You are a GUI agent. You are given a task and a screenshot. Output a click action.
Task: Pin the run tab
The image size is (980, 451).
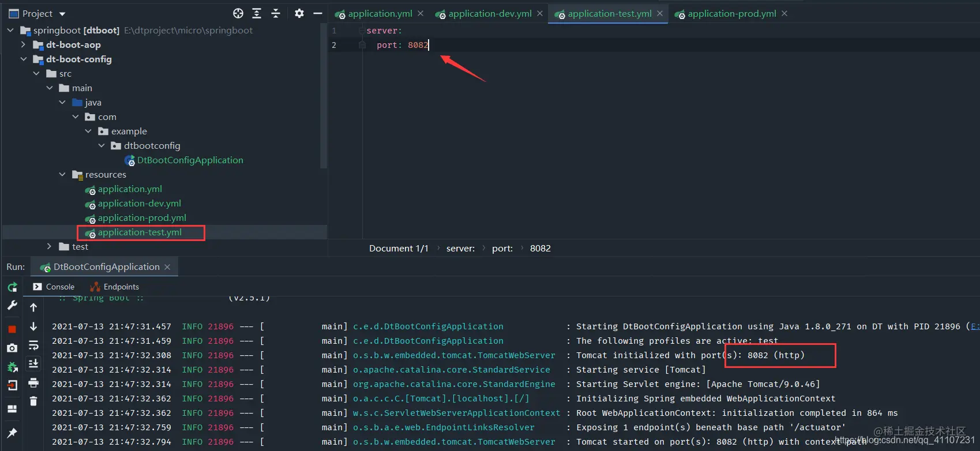tap(12, 433)
